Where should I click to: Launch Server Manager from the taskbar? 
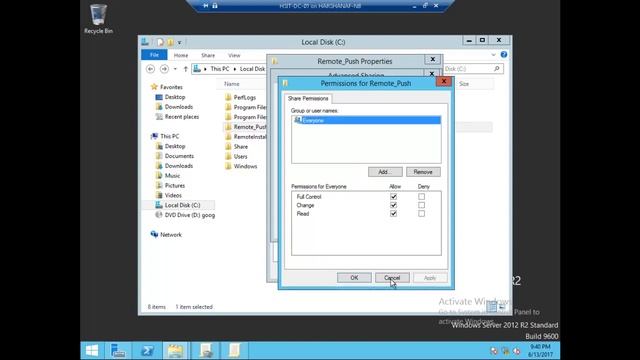click(118, 351)
